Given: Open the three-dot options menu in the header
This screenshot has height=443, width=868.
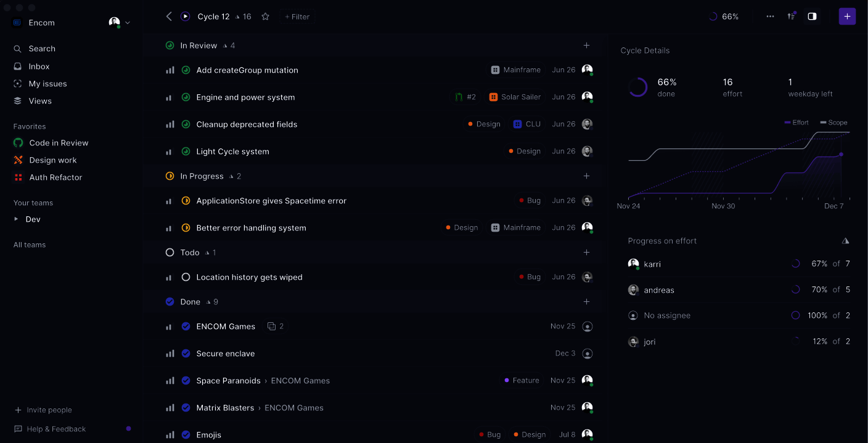Looking at the screenshot, I should pyautogui.click(x=770, y=16).
